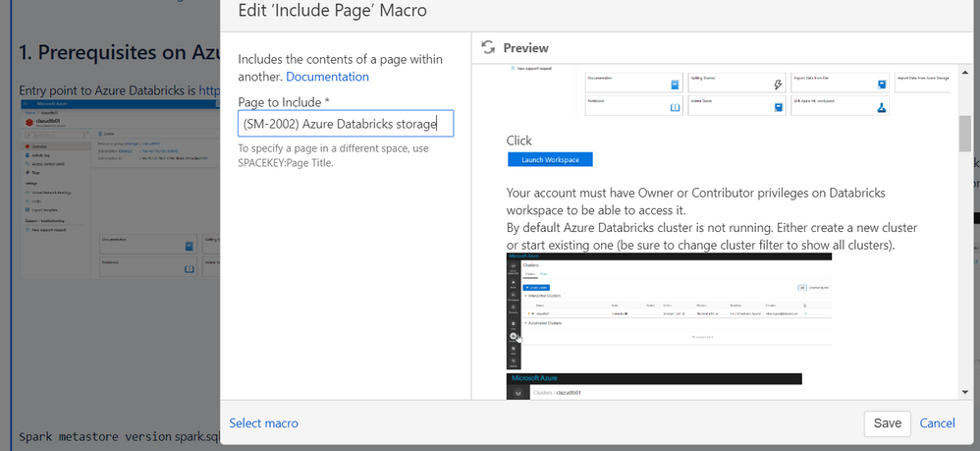Viewport: 980px width, 451px height.
Task: Click the preview pane's scrollbar thumb
Action: 965,134
